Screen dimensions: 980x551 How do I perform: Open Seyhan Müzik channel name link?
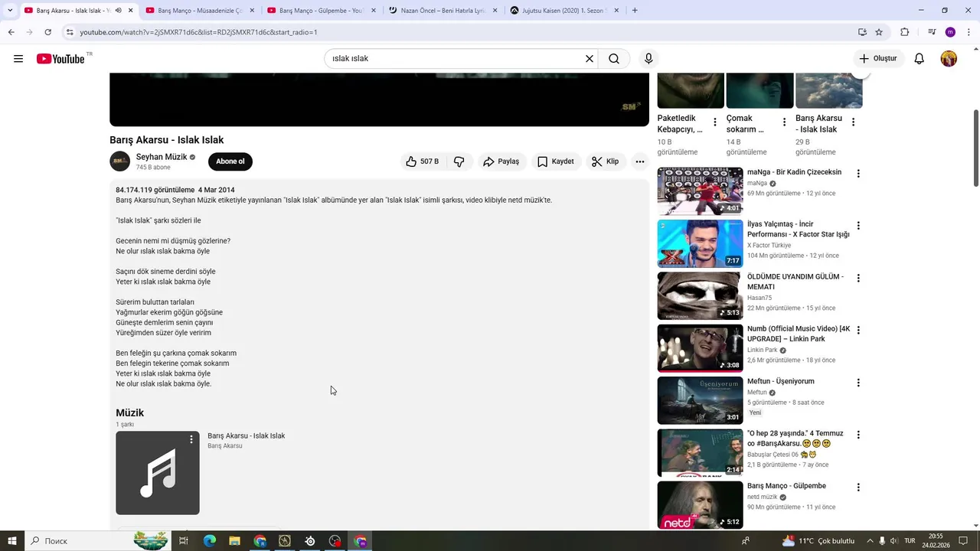pos(162,157)
